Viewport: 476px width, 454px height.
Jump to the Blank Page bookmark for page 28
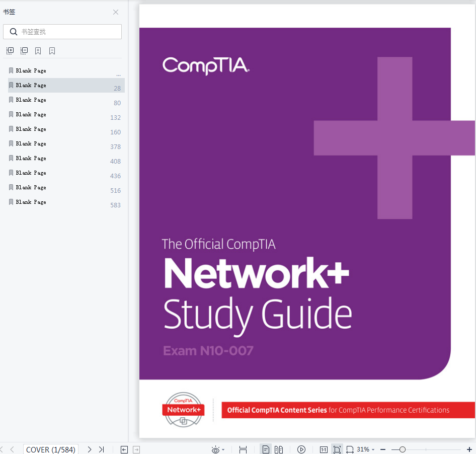(66, 86)
